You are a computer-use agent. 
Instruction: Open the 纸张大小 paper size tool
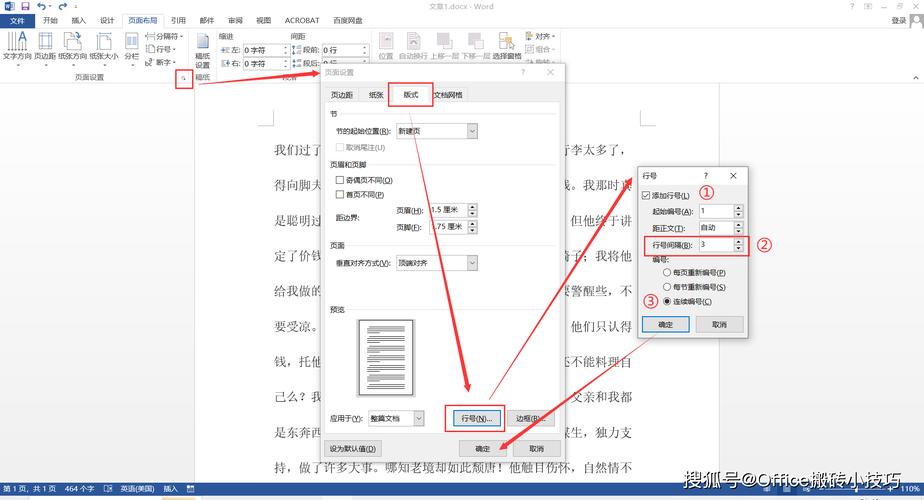click(104, 47)
